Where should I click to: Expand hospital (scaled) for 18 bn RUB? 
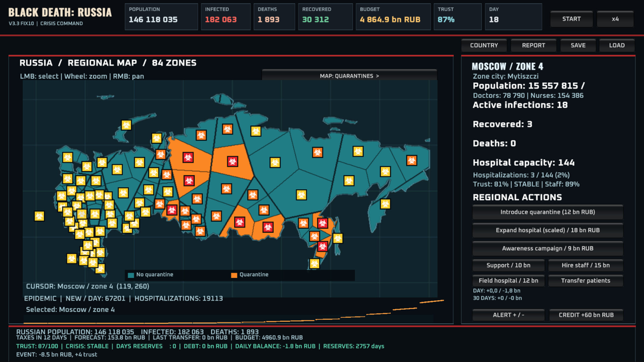tap(547, 230)
